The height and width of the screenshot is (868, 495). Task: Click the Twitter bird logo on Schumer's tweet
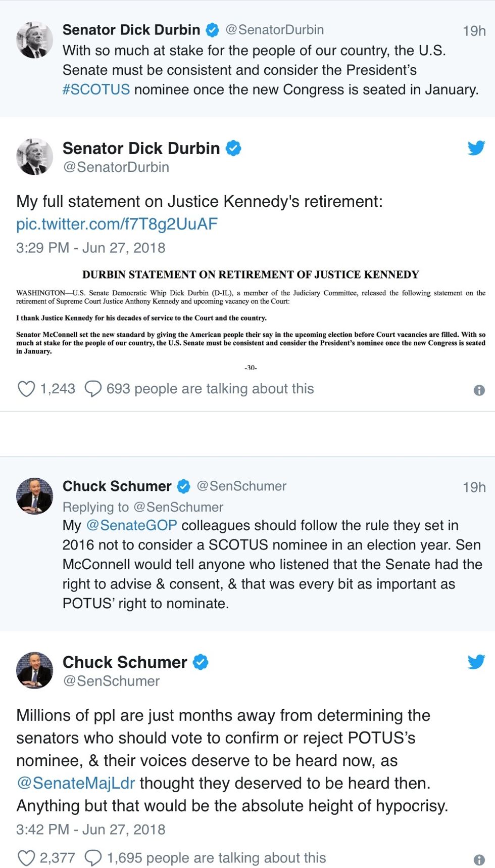pos(476,662)
